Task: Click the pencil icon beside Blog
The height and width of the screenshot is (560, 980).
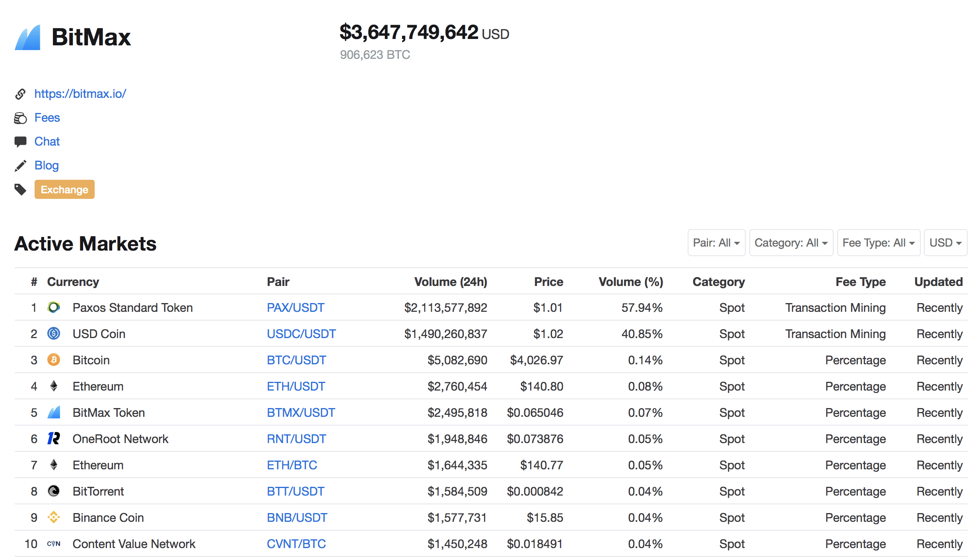Action: (x=20, y=166)
